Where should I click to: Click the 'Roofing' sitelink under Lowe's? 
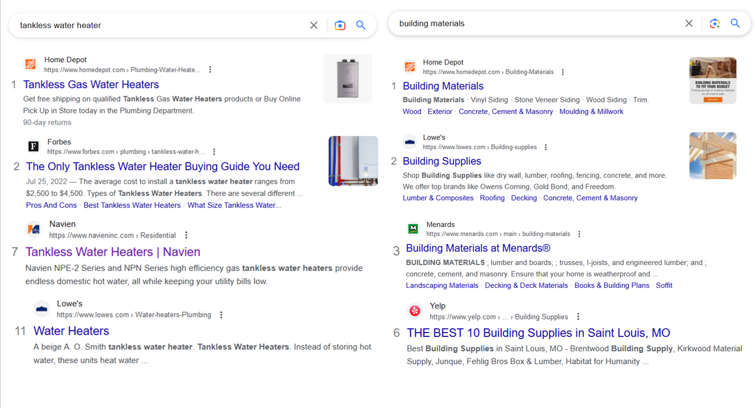click(492, 198)
